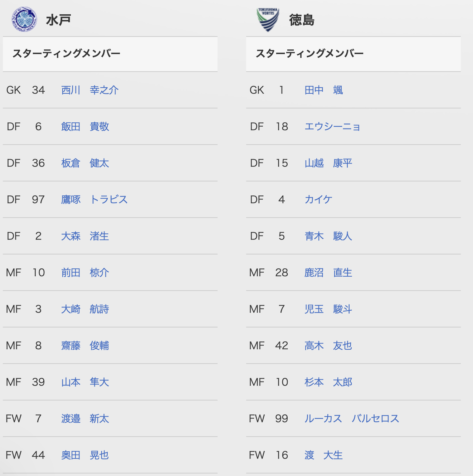Viewport: 473px width, 476px height.
Task: Select defender カイケ
Action: point(318,200)
